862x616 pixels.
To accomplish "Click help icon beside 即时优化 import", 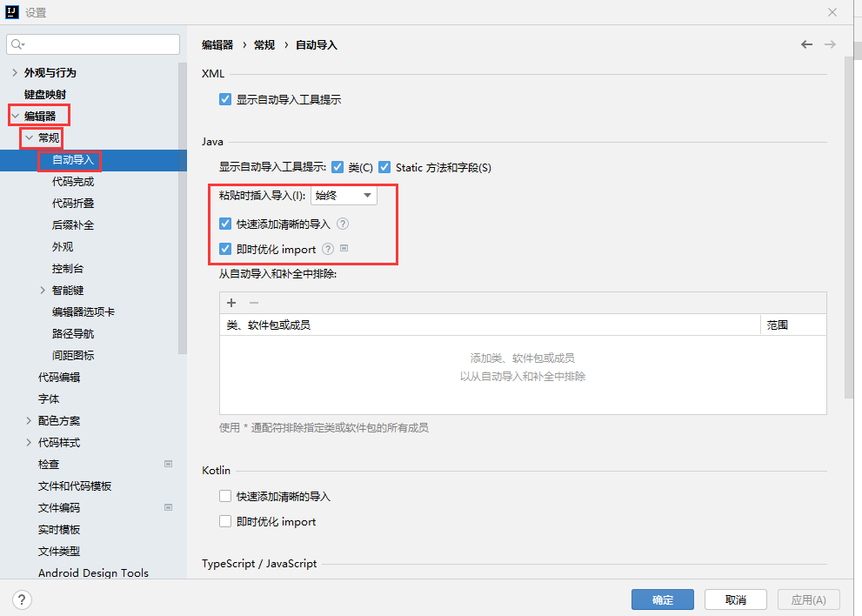I will [328, 250].
